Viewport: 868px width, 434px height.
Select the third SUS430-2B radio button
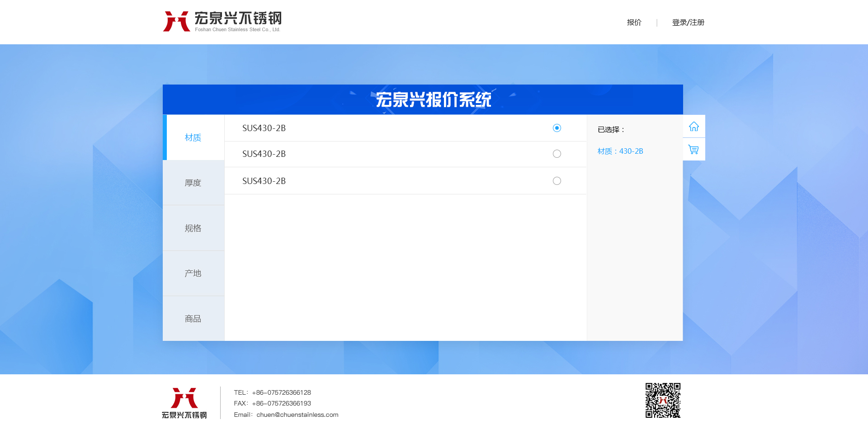[x=557, y=181]
